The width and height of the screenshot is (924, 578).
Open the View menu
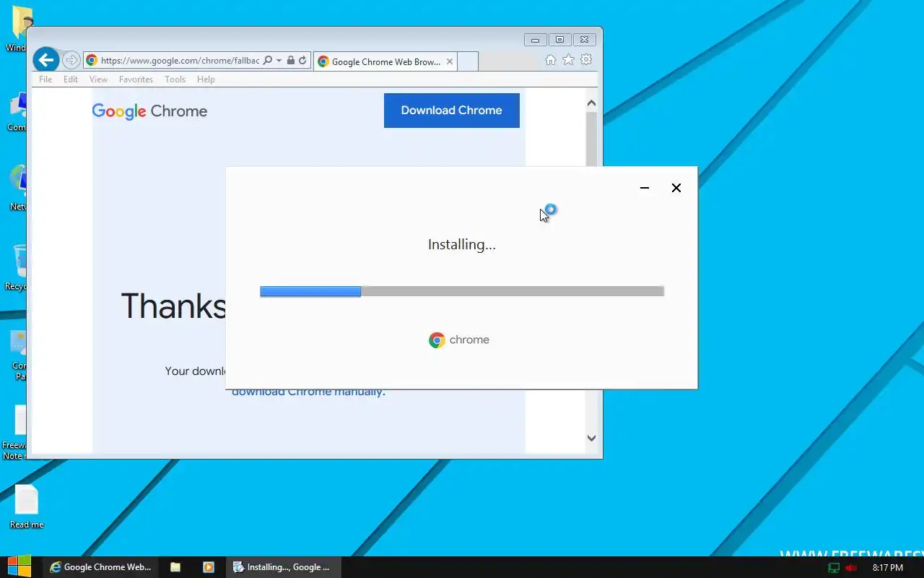pyautogui.click(x=98, y=79)
